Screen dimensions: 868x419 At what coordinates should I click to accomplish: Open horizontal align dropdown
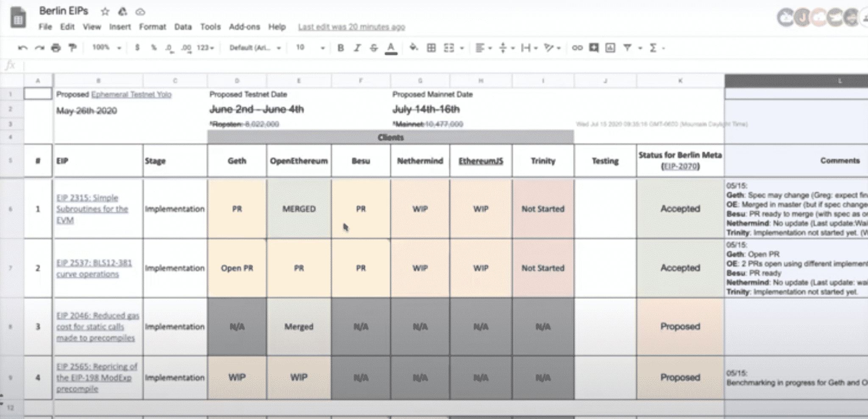(x=483, y=48)
